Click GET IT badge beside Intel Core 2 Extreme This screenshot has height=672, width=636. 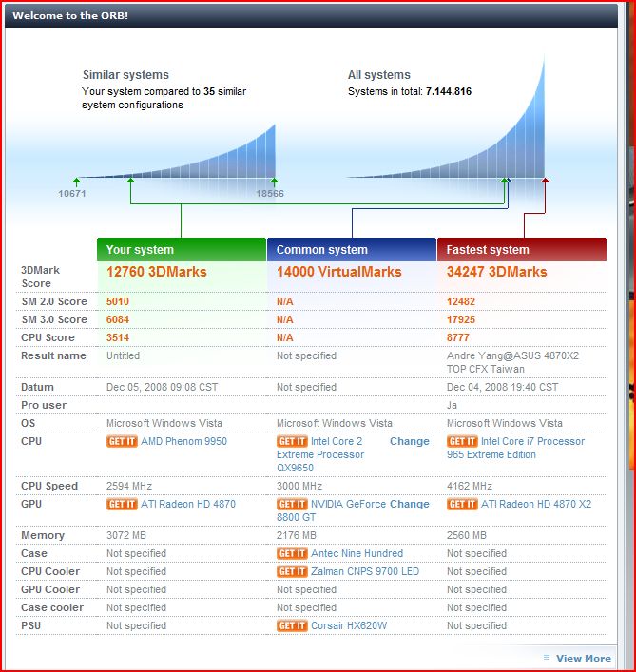pyautogui.click(x=292, y=441)
